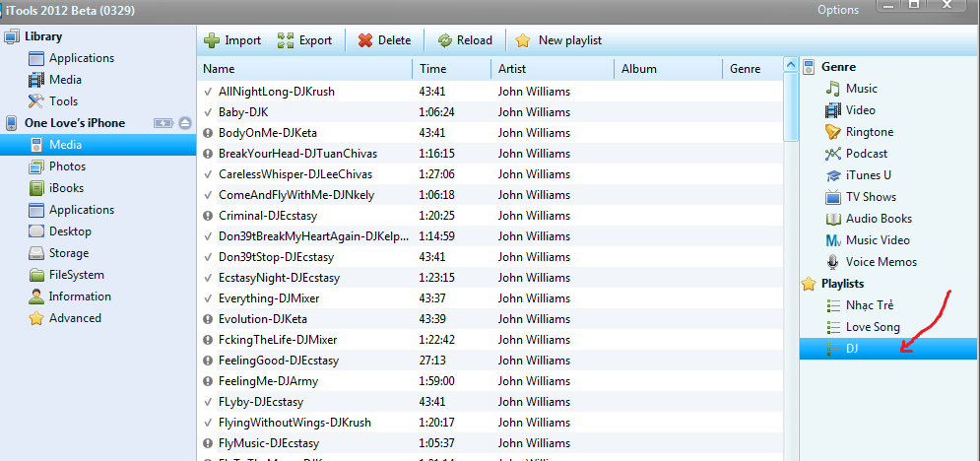980x461 pixels.
Task: Select the Podcast genre icon
Action: pyautogui.click(x=832, y=154)
